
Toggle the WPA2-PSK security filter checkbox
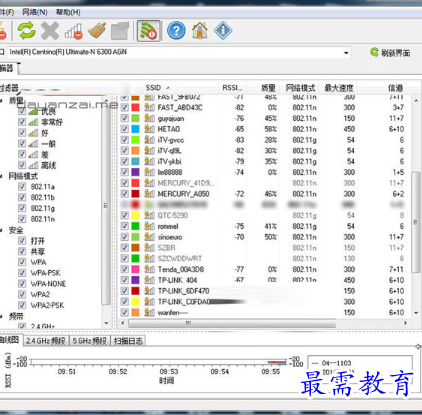coord(22,305)
